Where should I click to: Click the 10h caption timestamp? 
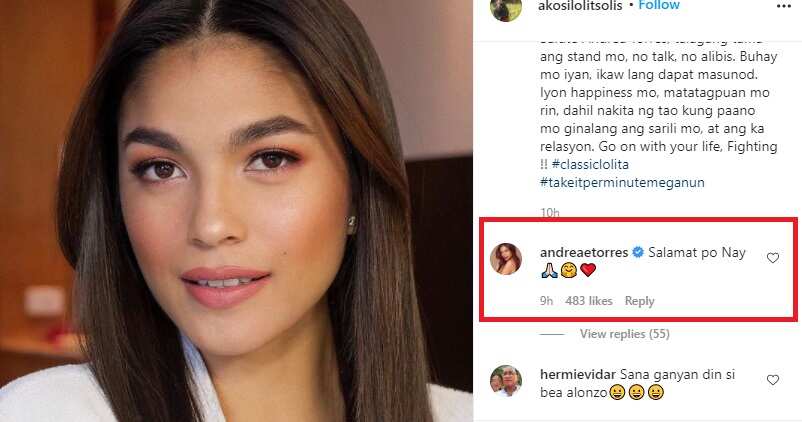point(550,213)
